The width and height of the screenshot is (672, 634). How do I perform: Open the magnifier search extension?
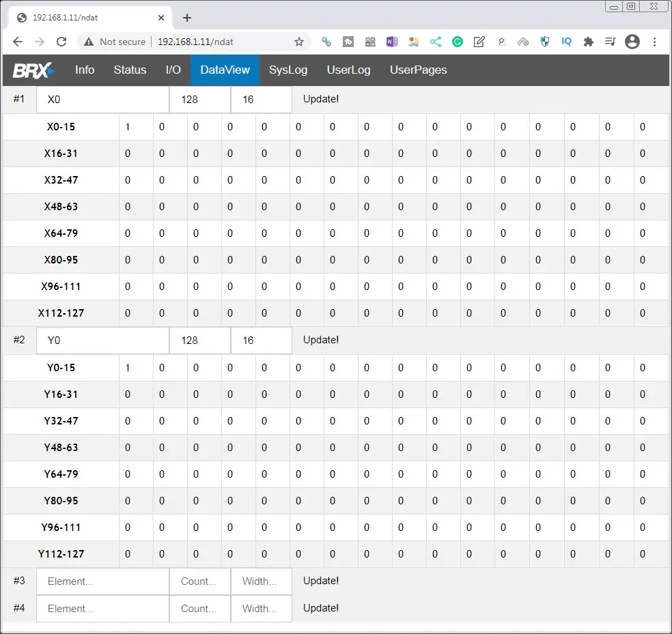[x=501, y=42]
